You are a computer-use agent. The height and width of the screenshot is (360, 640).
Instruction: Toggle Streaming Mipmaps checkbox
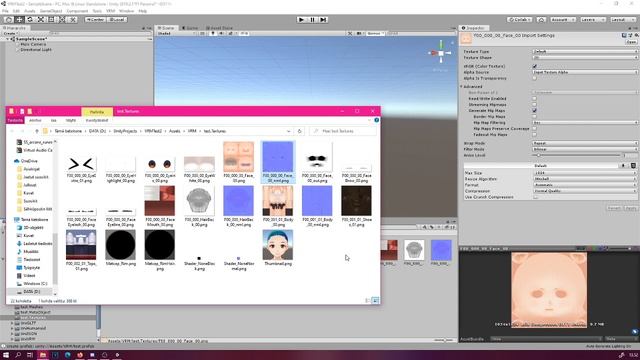click(x=535, y=104)
